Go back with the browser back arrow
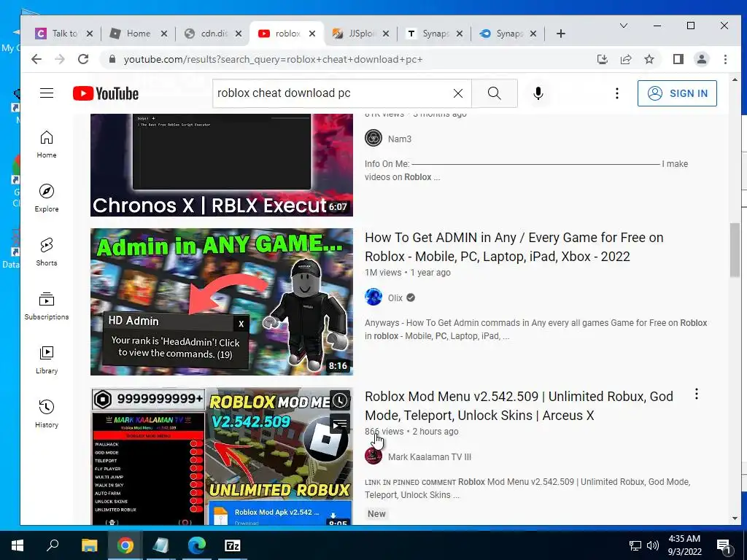Image resolution: width=747 pixels, height=560 pixels. pos(36,59)
